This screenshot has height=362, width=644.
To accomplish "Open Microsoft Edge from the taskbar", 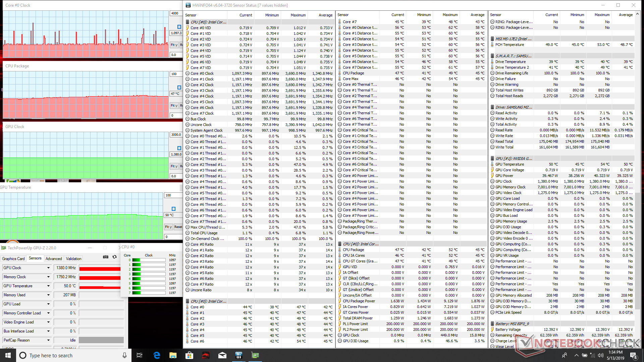I will pyautogui.click(x=157, y=355).
